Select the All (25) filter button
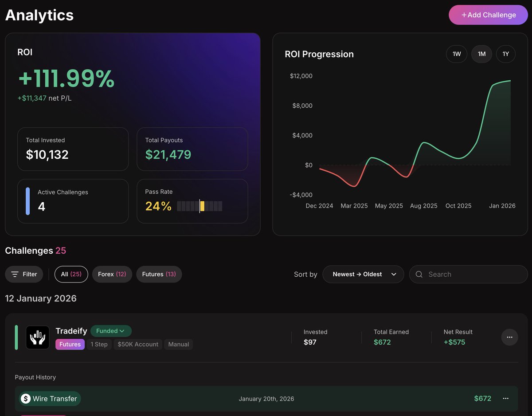532x416 pixels. click(71, 274)
